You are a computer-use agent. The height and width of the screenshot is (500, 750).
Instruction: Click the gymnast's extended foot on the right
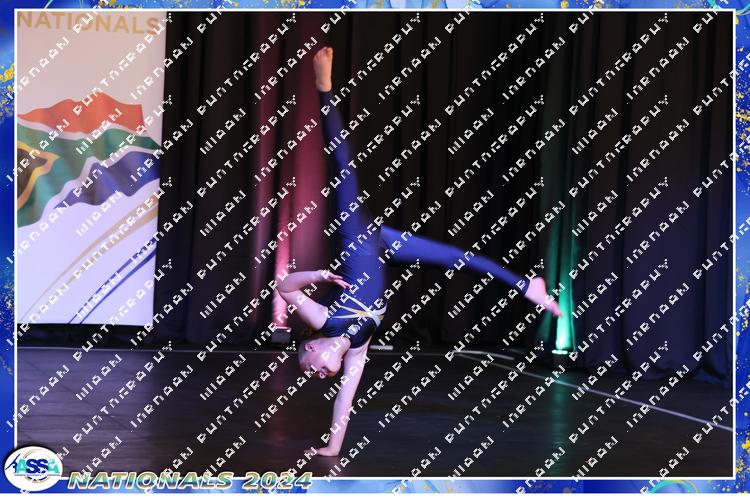pos(543,295)
